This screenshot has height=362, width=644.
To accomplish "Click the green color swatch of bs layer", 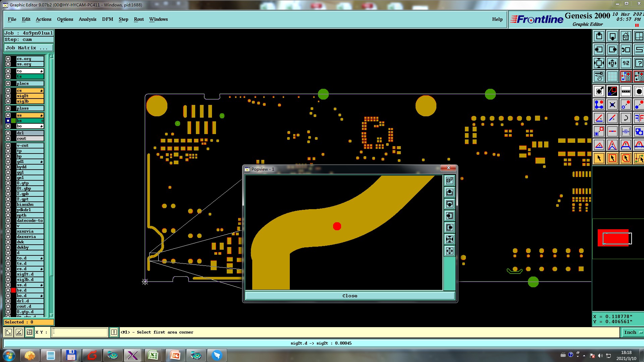I will point(13,121).
